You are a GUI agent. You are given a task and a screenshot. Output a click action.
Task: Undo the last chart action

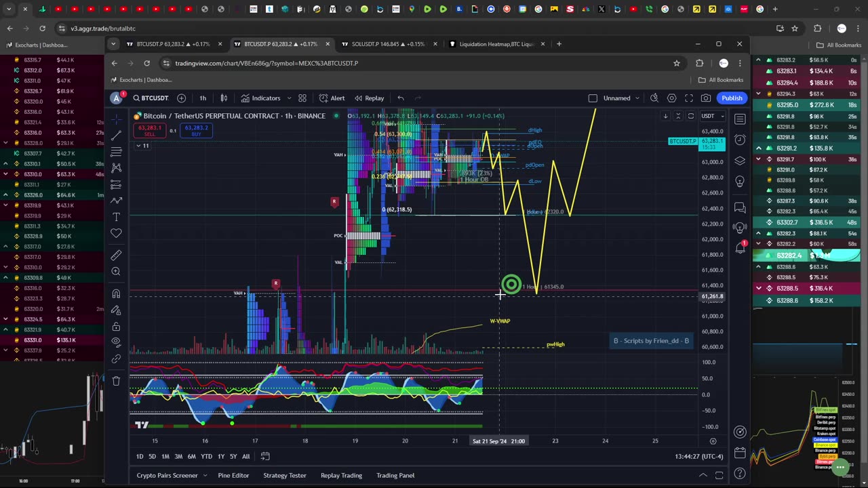tap(401, 98)
